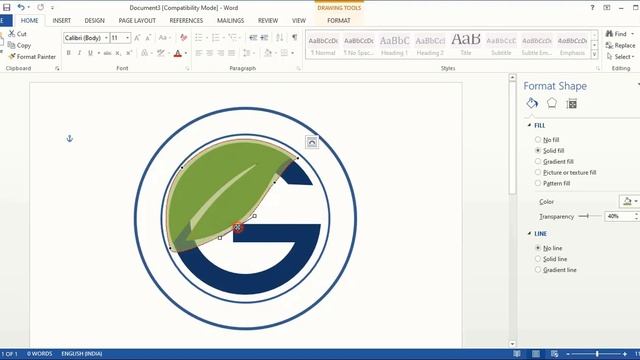Open the Select dropdown in Editing

click(621, 57)
